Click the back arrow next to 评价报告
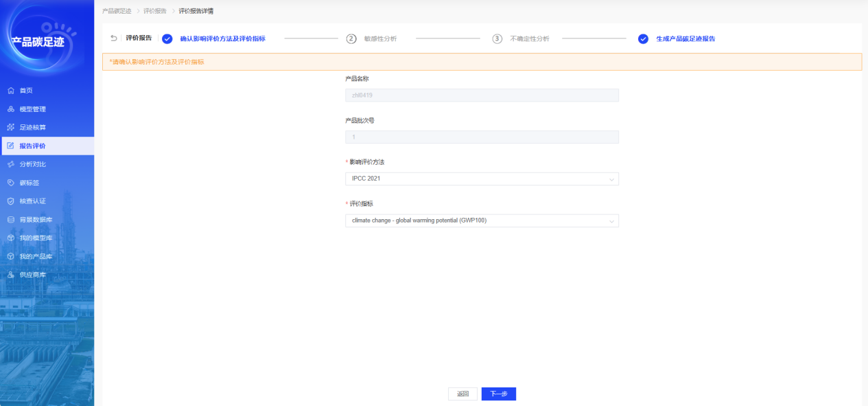This screenshot has width=868, height=406. coord(114,38)
